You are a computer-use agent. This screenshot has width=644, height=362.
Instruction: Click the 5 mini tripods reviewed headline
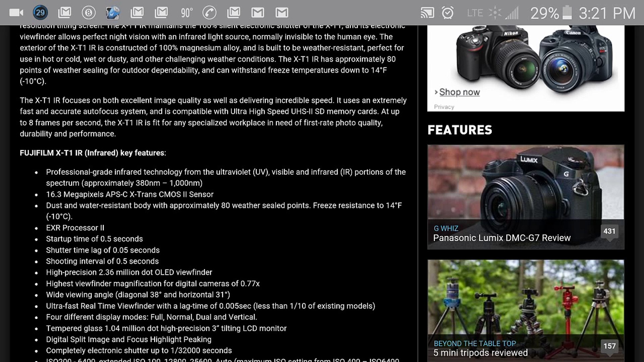[480, 353]
